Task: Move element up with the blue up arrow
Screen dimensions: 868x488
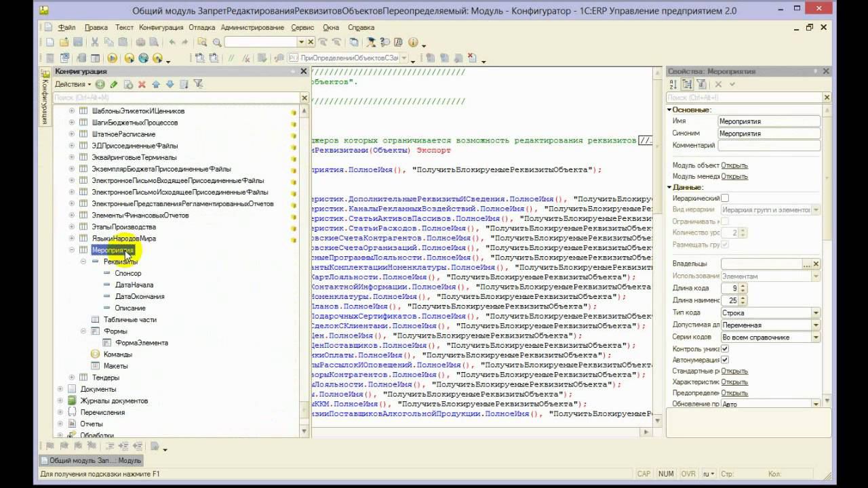Action: click(x=156, y=84)
